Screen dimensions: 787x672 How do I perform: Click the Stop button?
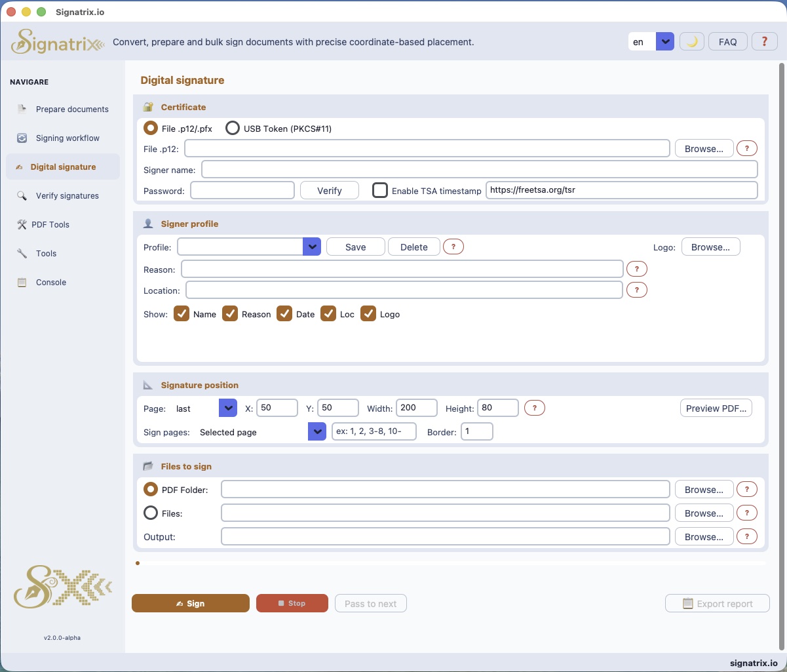pyautogui.click(x=292, y=603)
